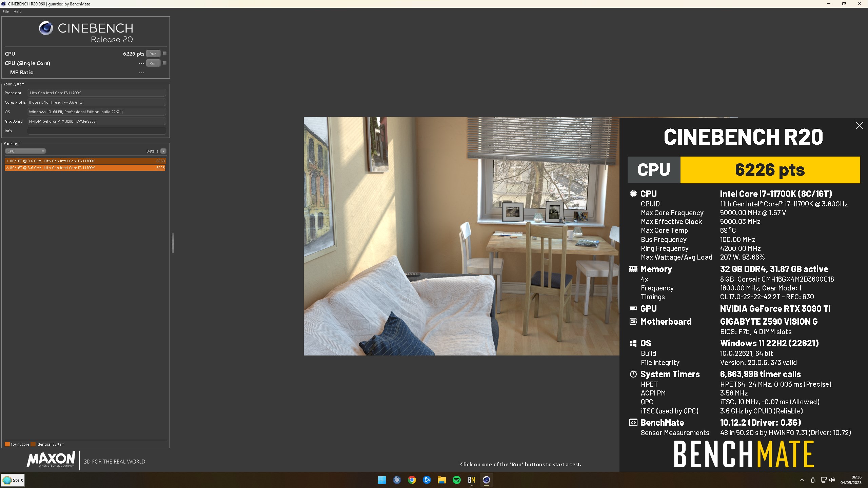Click the CPU chip icon in BenchMate panel
Screen dimensions: 868x488
[633, 194]
